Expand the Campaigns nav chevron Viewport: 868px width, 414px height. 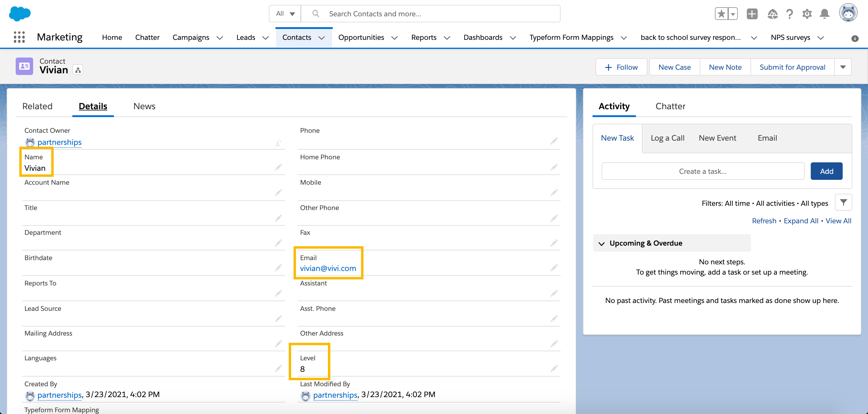[x=220, y=38]
